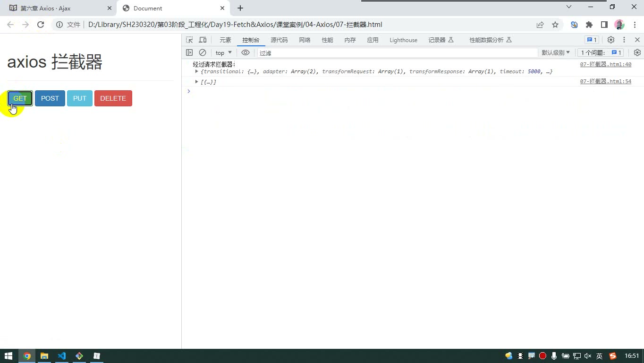Switch to the 元素 panel tab
Screen dimensions: 644x363
point(225,40)
